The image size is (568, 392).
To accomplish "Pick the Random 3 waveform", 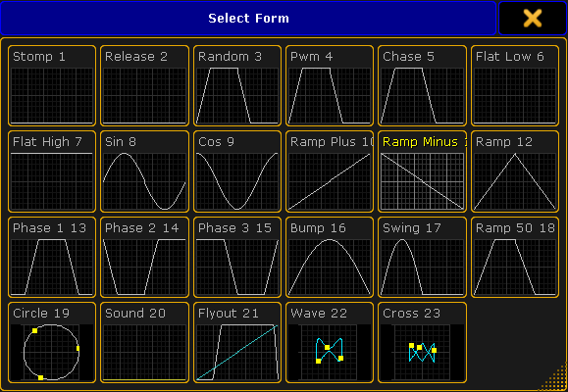I will click(237, 86).
